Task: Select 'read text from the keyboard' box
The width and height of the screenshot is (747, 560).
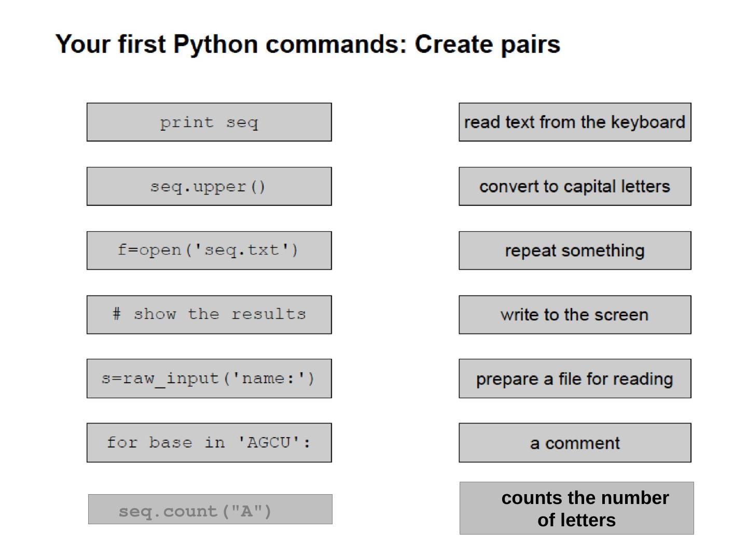Action: point(575,122)
